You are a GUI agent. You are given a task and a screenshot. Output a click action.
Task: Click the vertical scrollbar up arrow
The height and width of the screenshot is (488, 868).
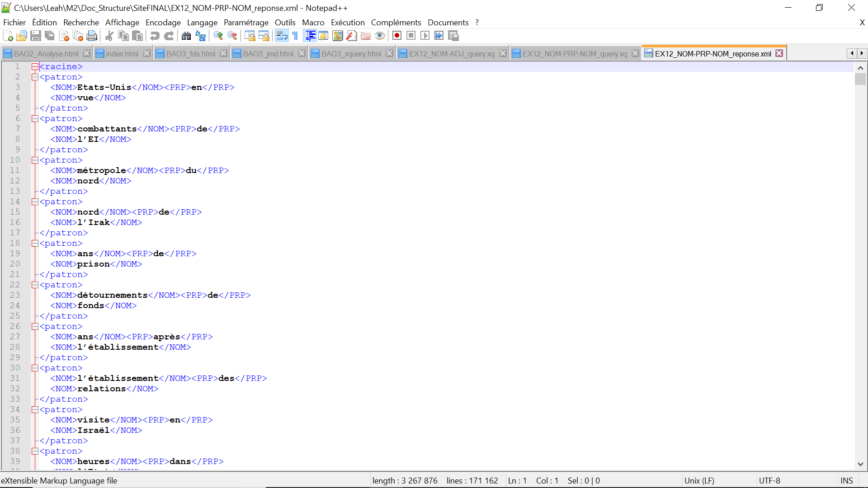[x=860, y=68]
